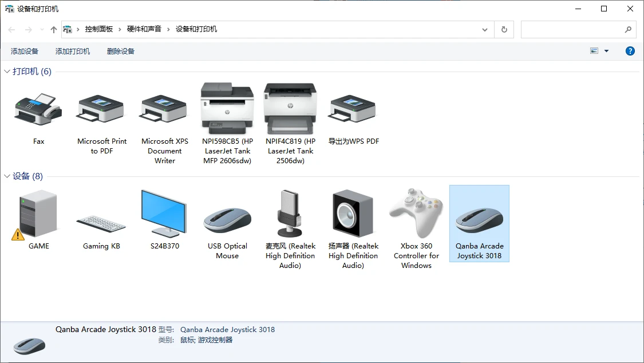Image resolution: width=644 pixels, height=363 pixels.
Task: Collapse the 设备 (8) group
Action: pyautogui.click(x=7, y=176)
